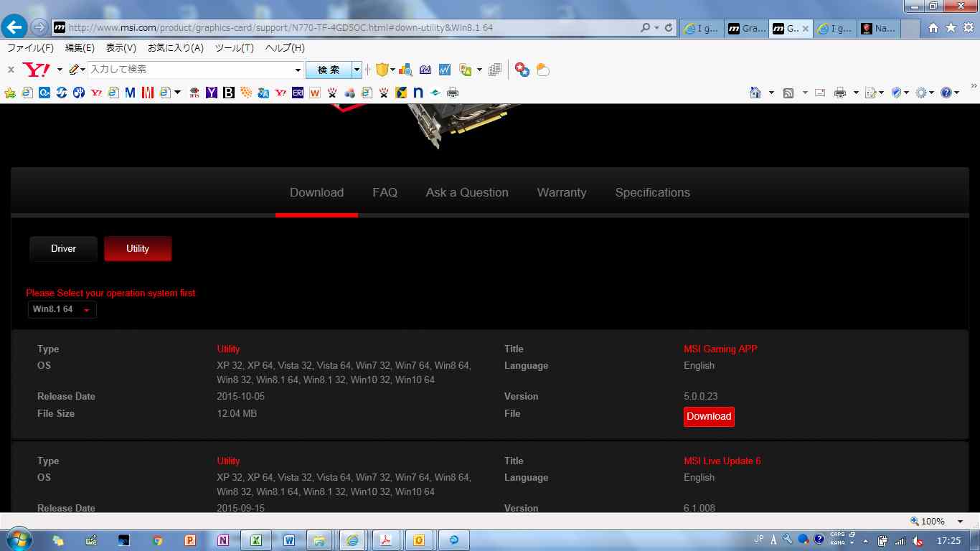
Task: Open the Yahoo search box suggestions dropdown
Action: point(298,70)
